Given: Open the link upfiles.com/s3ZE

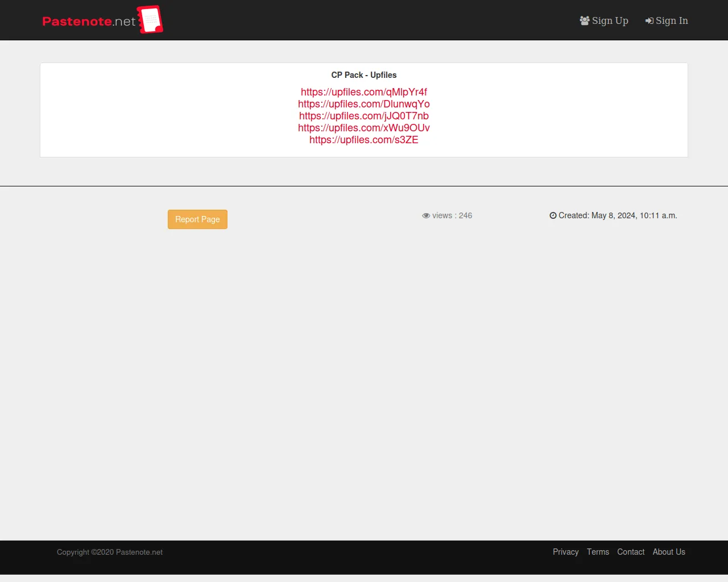Looking at the screenshot, I should tap(363, 140).
